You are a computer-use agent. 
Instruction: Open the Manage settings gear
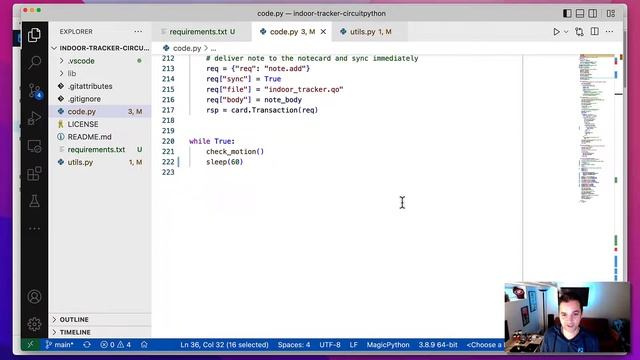(34, 324)
